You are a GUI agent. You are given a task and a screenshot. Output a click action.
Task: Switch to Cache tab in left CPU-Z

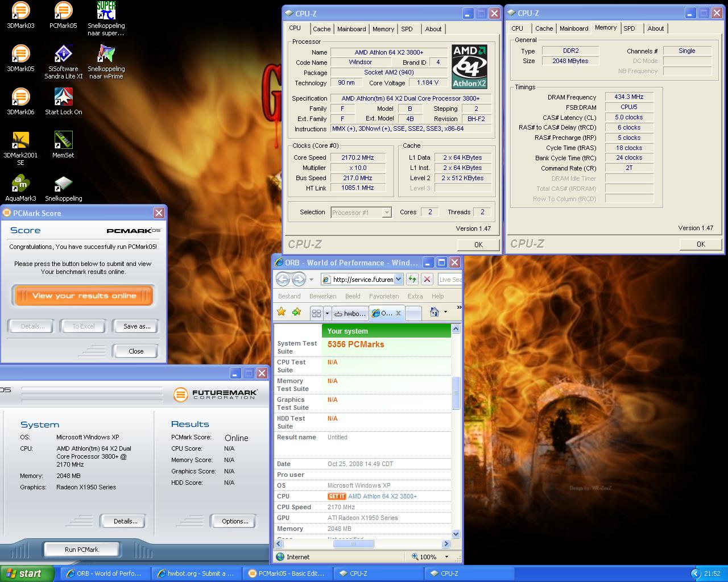pyautogui.click(x=321, y=29)
